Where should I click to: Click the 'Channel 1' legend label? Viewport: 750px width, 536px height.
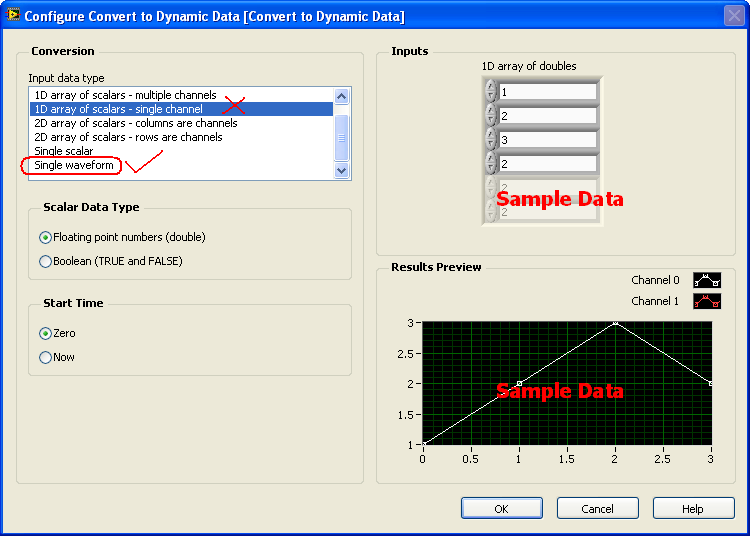pyautogui.click(x=655, y=301)
